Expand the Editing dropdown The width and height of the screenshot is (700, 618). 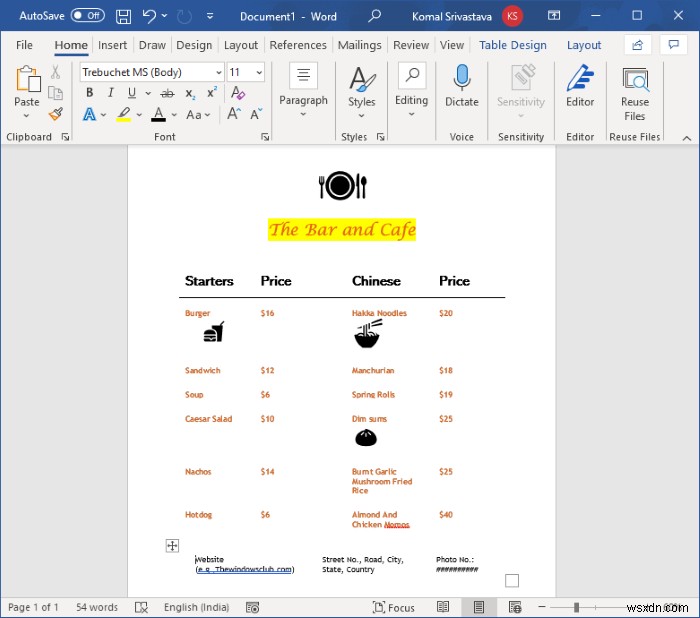point(411,114)
